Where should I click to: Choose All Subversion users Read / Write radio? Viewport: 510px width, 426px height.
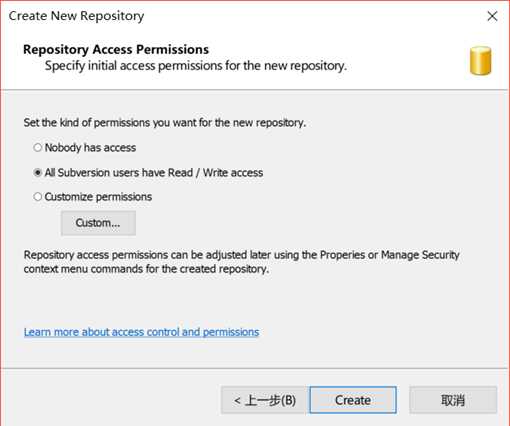click(x=38, y=172)
